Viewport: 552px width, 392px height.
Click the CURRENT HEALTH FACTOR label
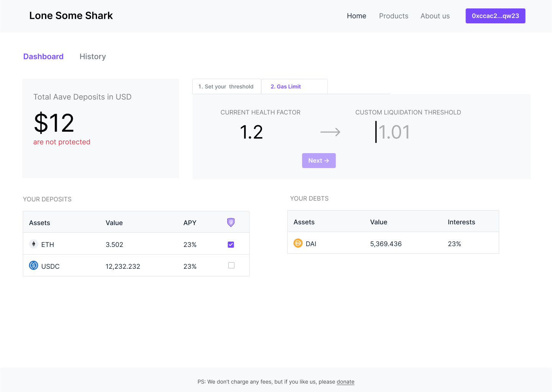pyautogui.click(x=260, y=113)
